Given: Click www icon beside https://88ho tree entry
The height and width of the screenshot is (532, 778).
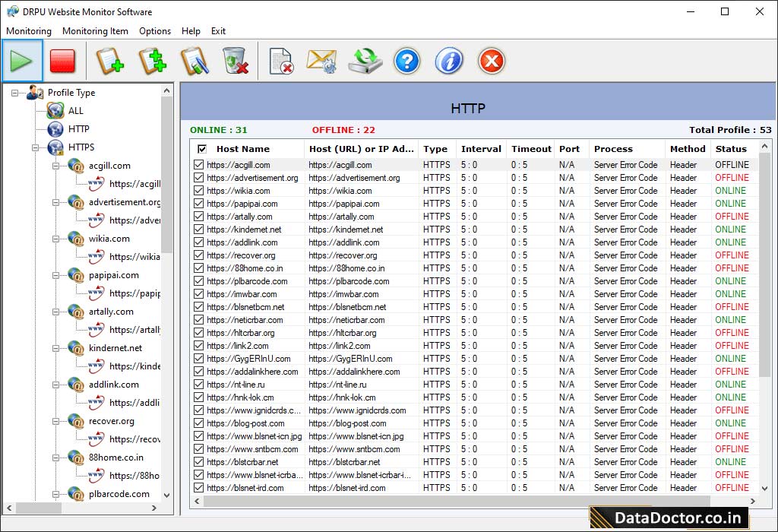Looking at the screenshot, I should click(x=96, y=476).
